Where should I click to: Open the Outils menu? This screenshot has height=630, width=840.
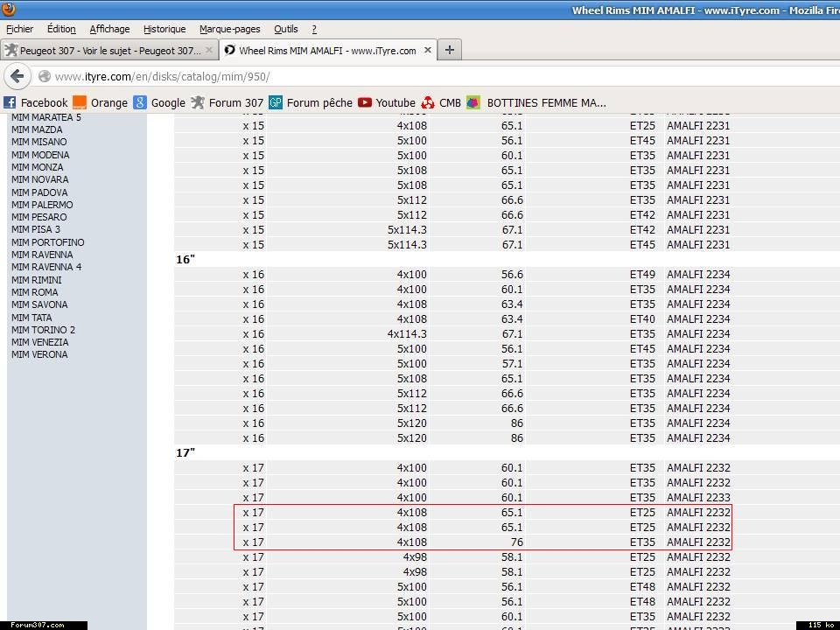(x=285, y=29)
